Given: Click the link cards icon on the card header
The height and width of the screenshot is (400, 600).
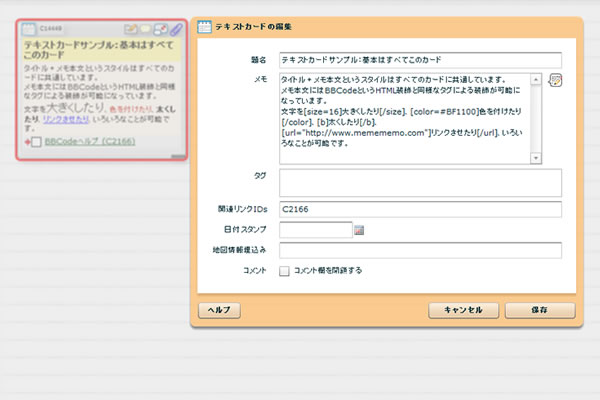Looking at the screenshot, I should click(161, 30).
